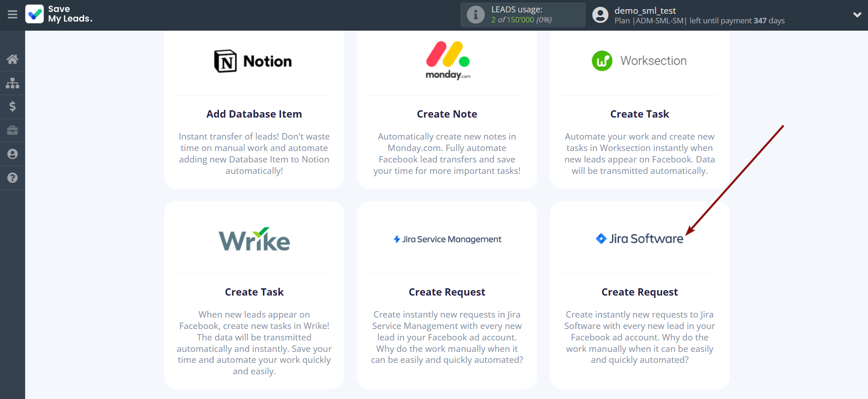Image resolution: width=868 pixels, height=399 pixels.
Task: Open the connections sitemap icon
Action: 12,83
